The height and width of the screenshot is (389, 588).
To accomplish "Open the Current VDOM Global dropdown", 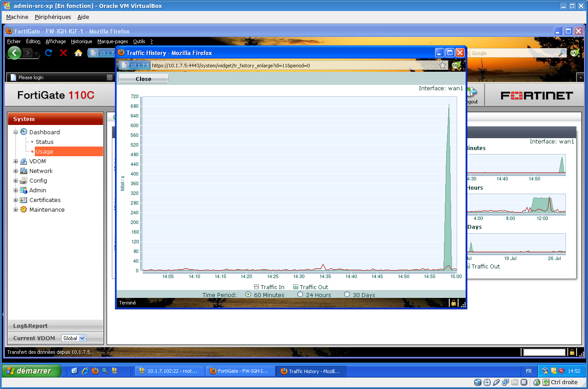I will point(74,338).
